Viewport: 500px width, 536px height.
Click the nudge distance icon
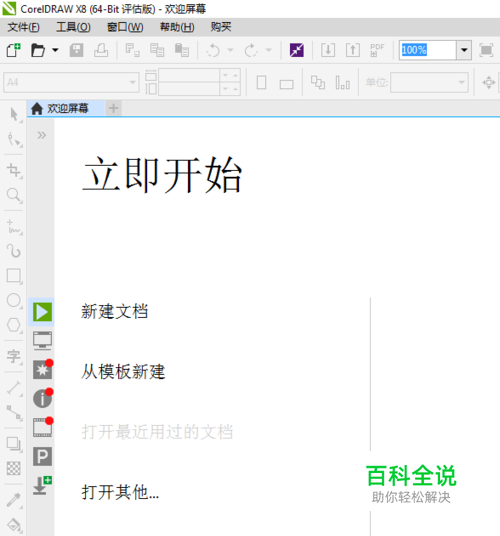(x=489, y=83)
